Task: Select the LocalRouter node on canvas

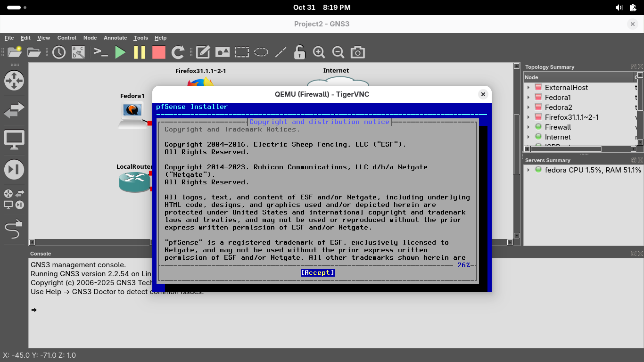Action: point(134,182)
